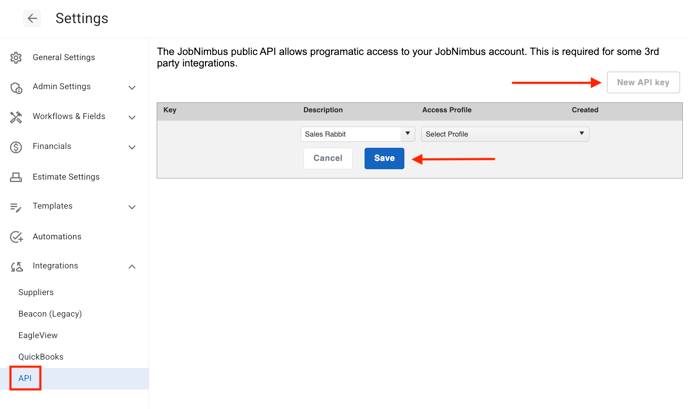Open the QuickBooks integration page
The width and height of the screenshot is (688, 409).
pos(41,357)
